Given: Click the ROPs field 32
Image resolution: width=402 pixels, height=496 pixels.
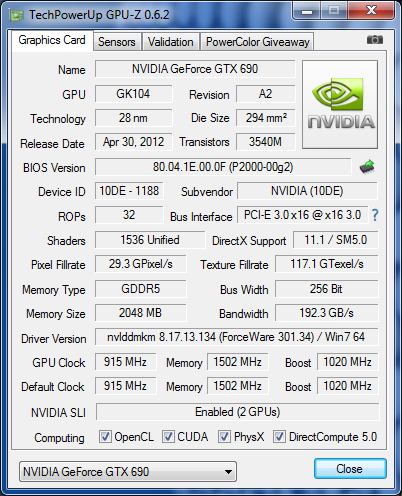Looking at the screenshot, I should [x=129, y=215].
